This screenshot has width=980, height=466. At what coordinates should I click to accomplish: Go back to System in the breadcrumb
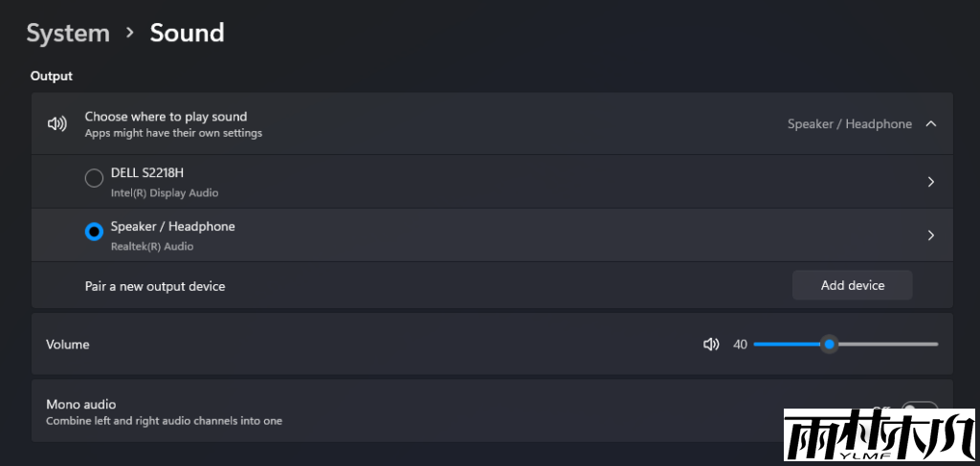click(68, 33)
